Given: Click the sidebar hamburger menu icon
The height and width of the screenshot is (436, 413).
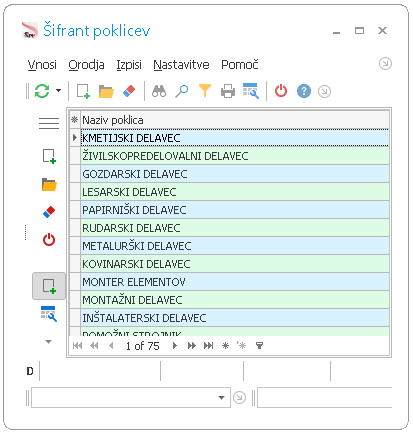Looking at the screenshot, I should 49,123.
